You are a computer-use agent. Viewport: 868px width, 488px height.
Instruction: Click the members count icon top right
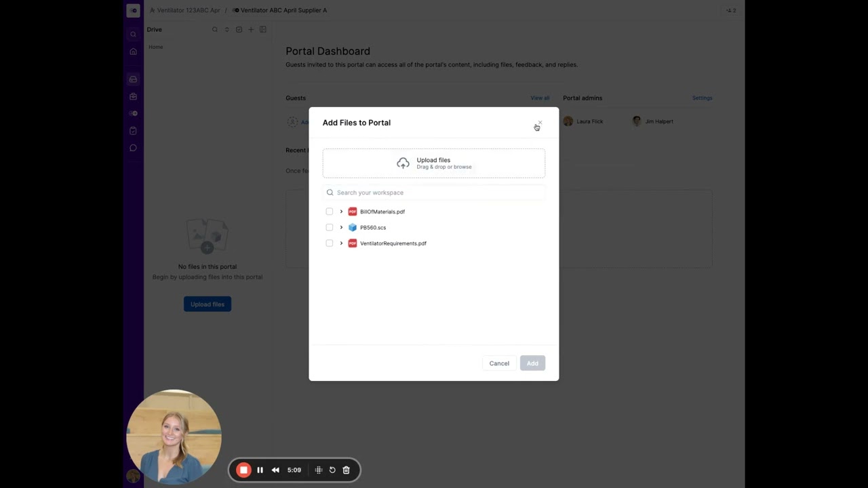731,10
